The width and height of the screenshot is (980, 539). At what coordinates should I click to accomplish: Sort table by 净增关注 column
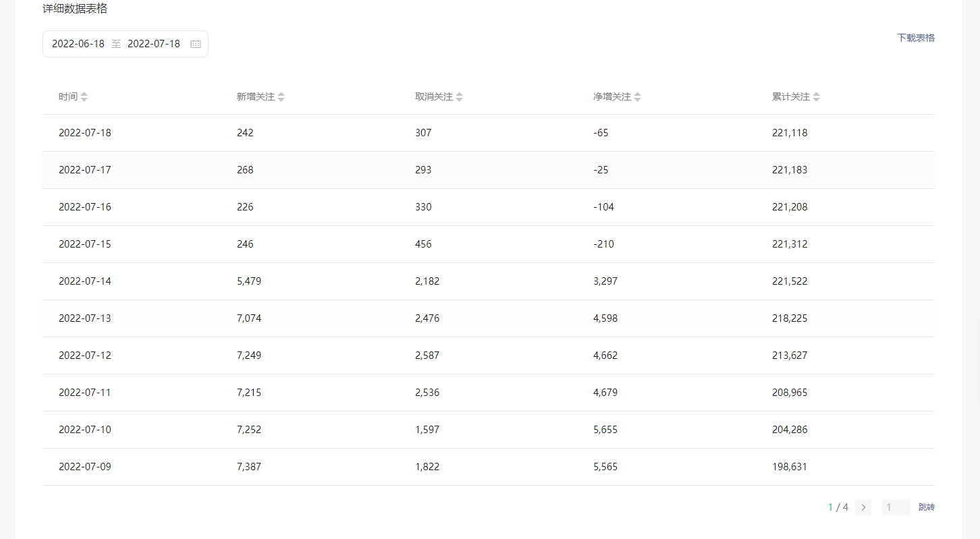point(637,96)
